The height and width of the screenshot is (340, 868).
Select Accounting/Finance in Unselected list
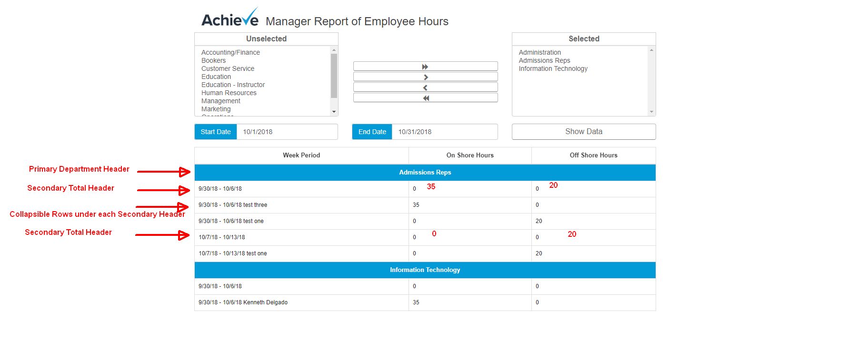tap(230, 52)
